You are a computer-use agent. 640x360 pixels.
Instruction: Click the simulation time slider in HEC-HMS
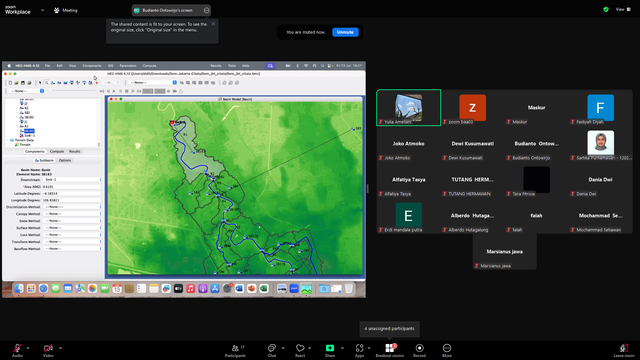coord(73,91)
